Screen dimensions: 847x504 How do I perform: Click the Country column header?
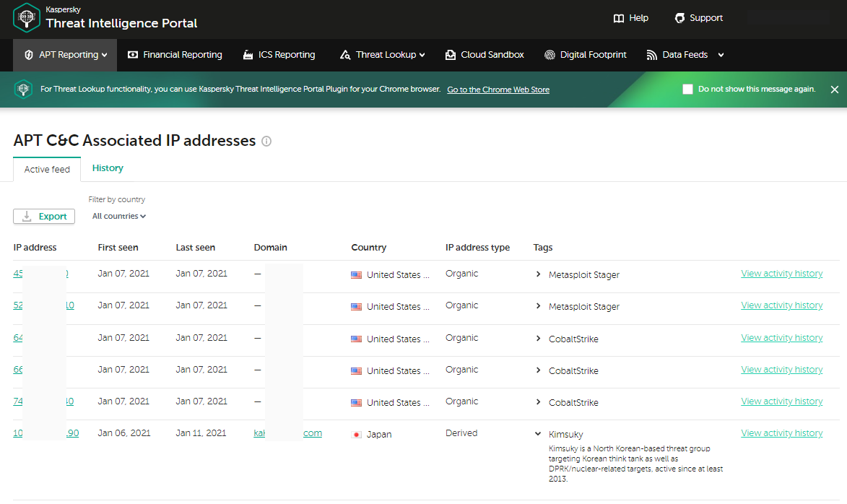pyautogui.click(x=369, y=248)
